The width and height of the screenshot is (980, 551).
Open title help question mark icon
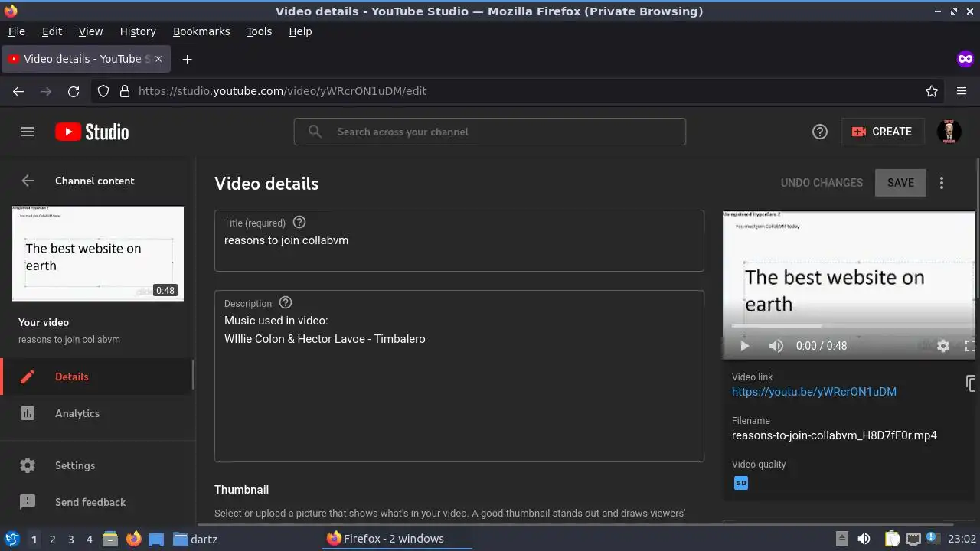click(299, 222)
